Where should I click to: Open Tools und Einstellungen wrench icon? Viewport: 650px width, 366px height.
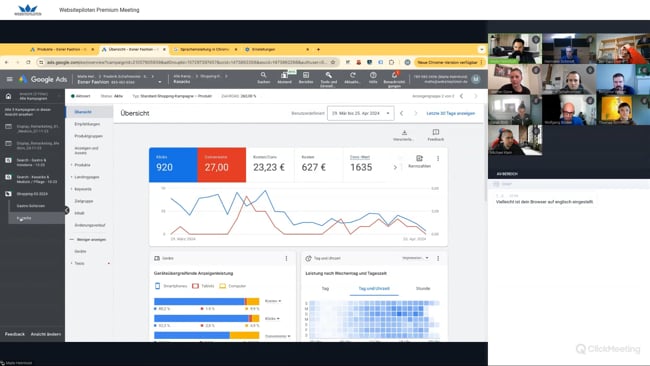pyautogui.click(x=328, y=78)
